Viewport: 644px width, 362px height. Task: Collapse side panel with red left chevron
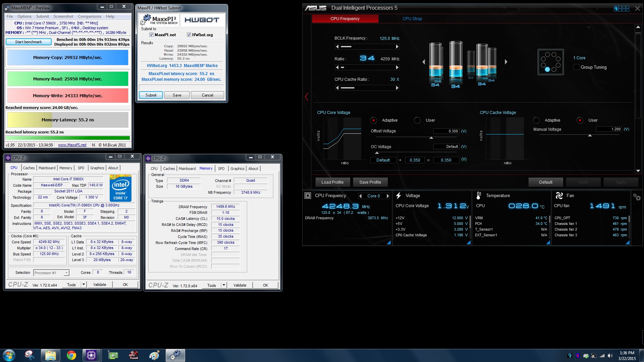(307, 97)
